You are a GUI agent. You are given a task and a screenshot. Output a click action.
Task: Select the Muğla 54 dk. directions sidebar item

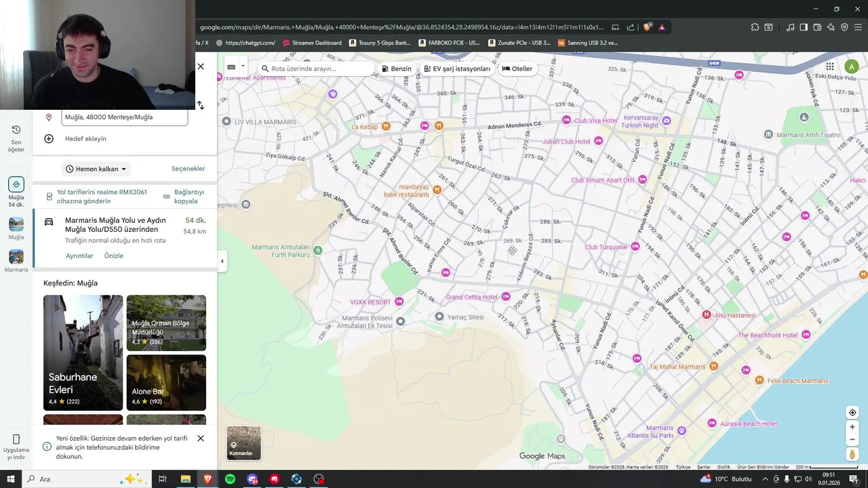coord(16,192)
